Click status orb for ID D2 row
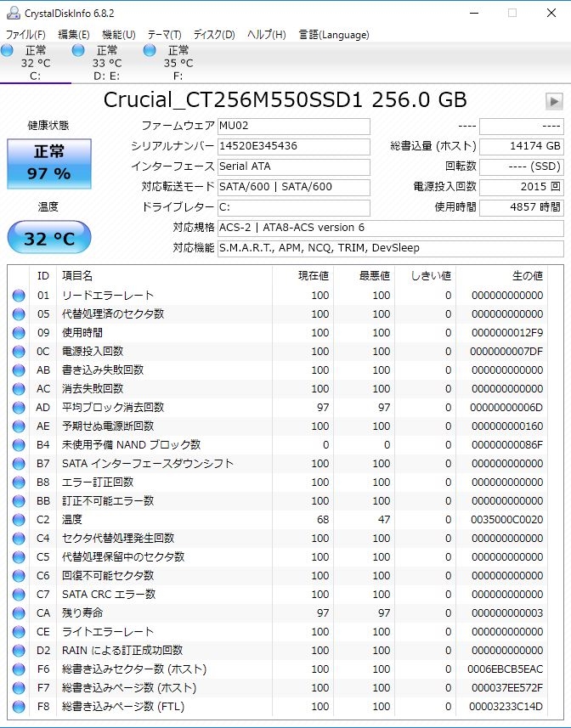Image resolution: width=571 pixels, height=728 pixels. pos(19,651)
